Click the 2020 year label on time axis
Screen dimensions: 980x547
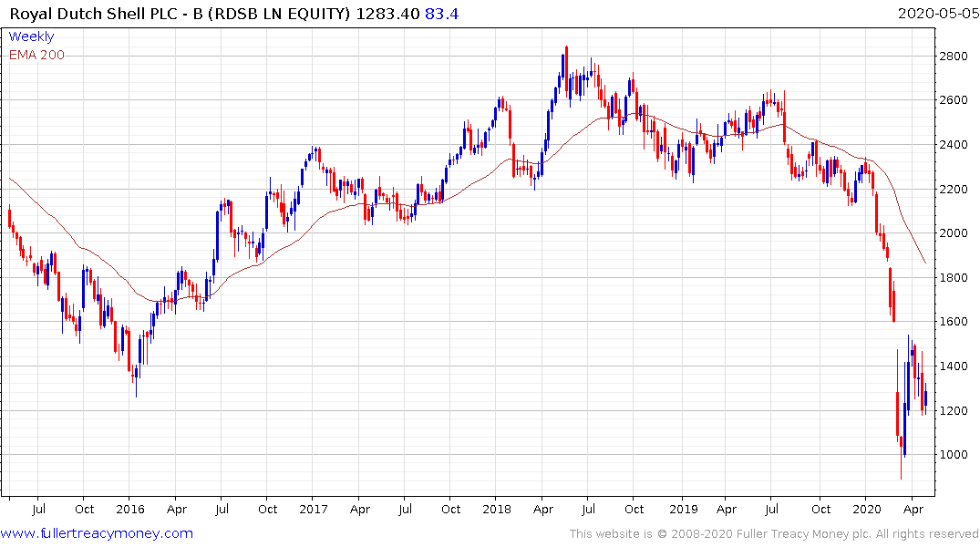(x=867, y=509)
